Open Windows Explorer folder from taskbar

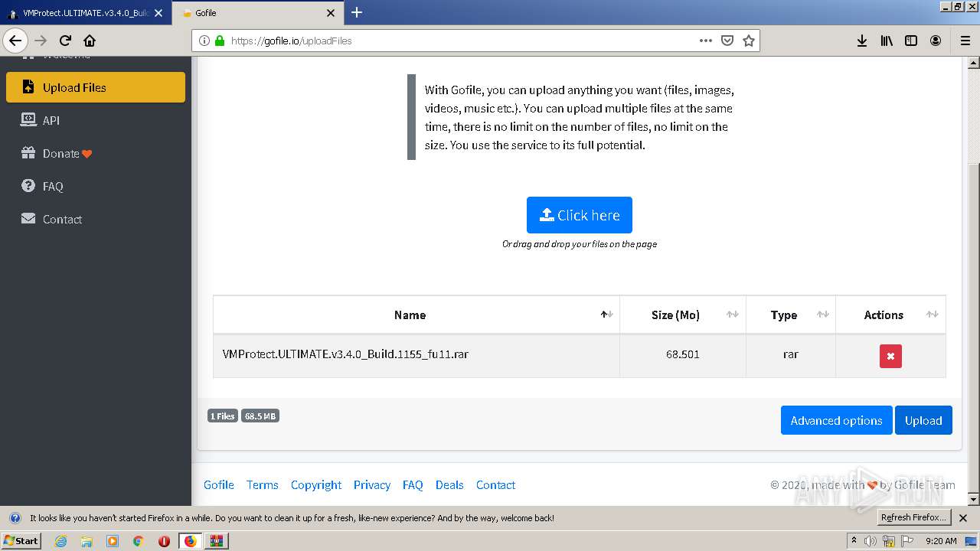point(87,541)
